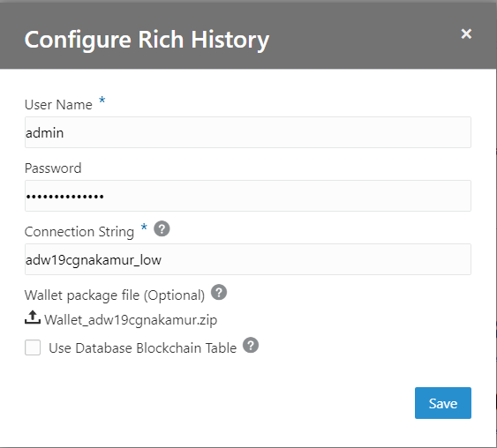
Task: Click the Password field label
Action: [53, 168]
